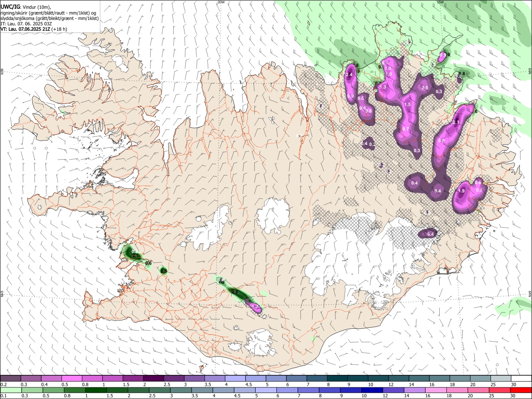Click the UWC/IG title text
The height and width of the screenshot is (399, 532).
[x=10, y=7]
